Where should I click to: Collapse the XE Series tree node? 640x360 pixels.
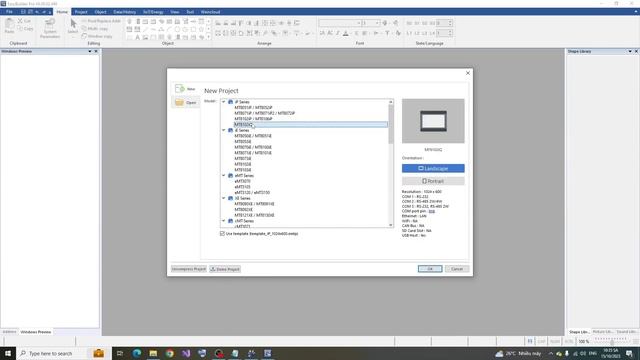click(224, 198)
